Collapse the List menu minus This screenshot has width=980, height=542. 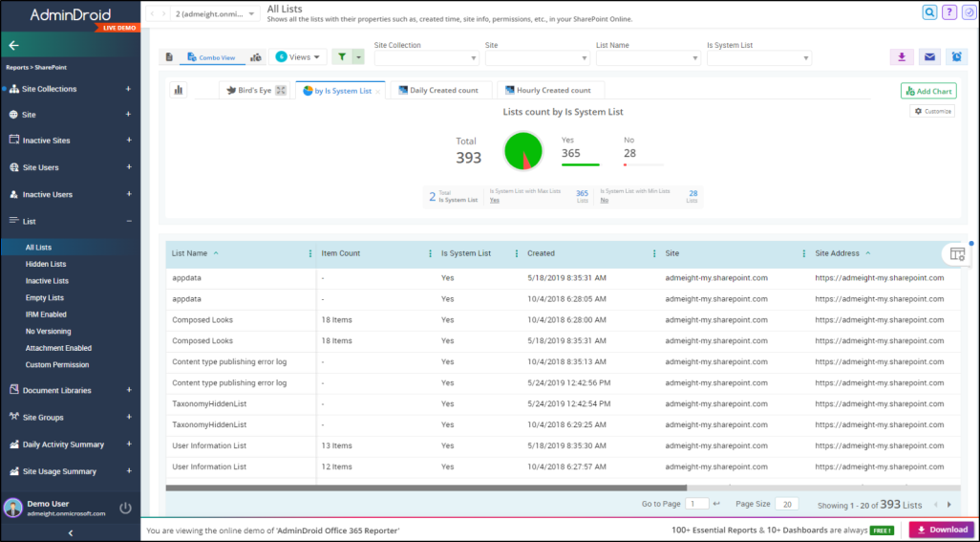129,222
